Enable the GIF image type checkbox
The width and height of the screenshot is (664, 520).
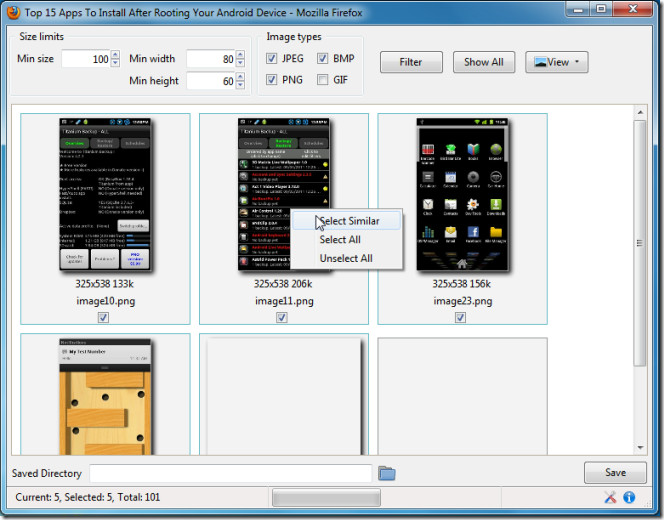[322, 80]
